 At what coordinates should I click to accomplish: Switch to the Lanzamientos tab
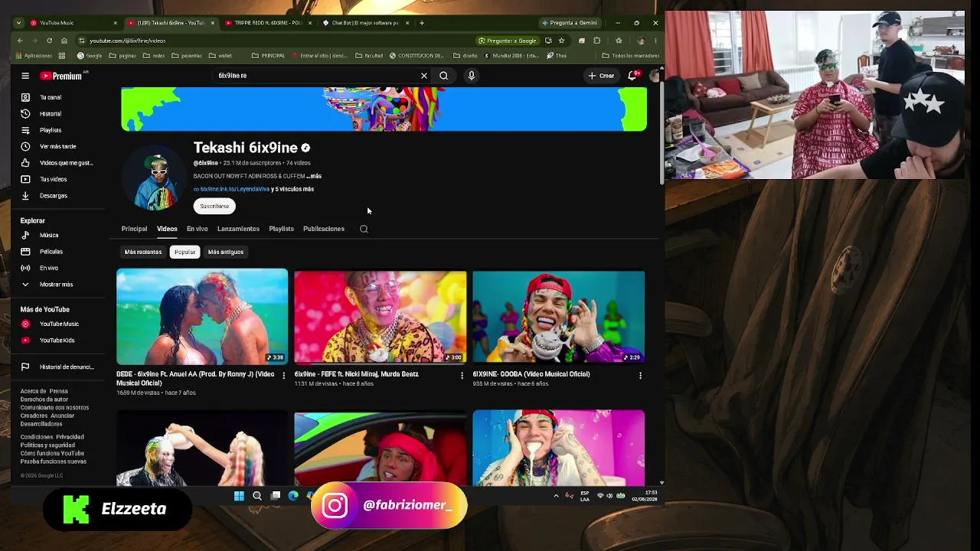(238, 229)
